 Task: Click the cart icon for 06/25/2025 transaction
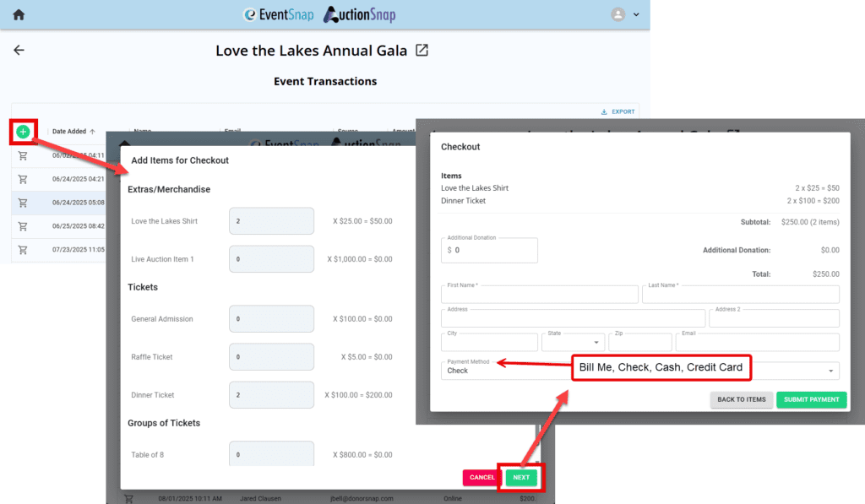pos(23,226)
